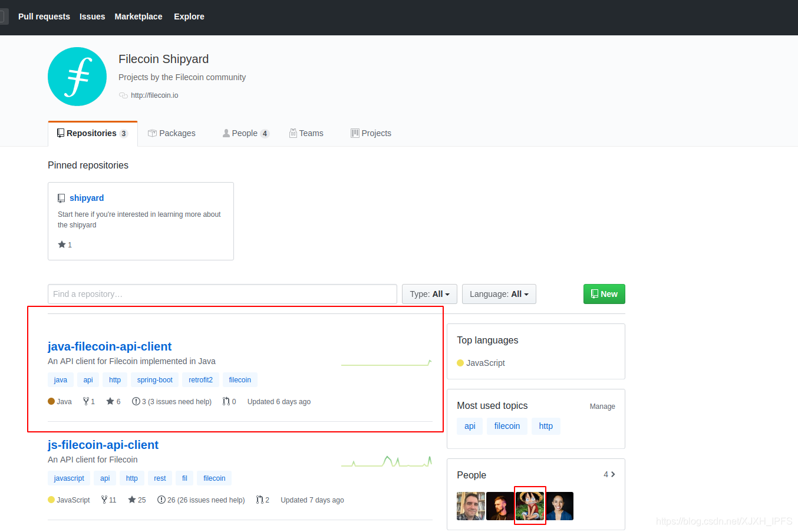This screenshot has width=798, height=532.
Task: Focus the Find a repository search field
Action: [x=222, y=294]
